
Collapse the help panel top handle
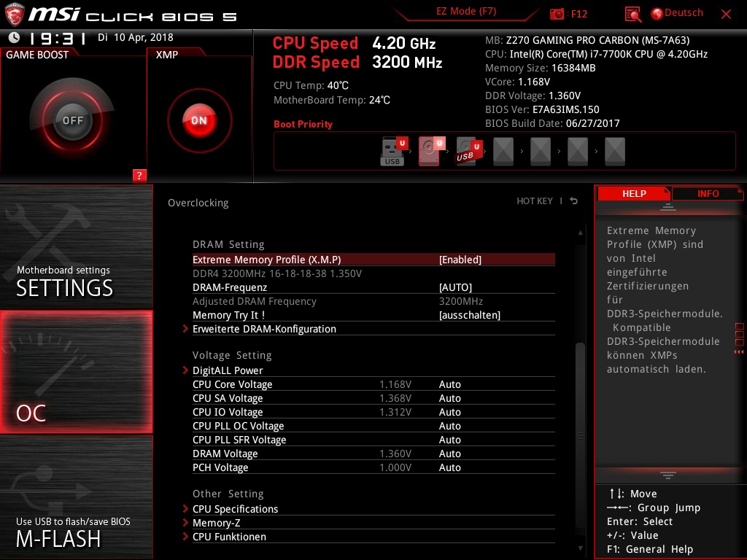tap(668, 207)
